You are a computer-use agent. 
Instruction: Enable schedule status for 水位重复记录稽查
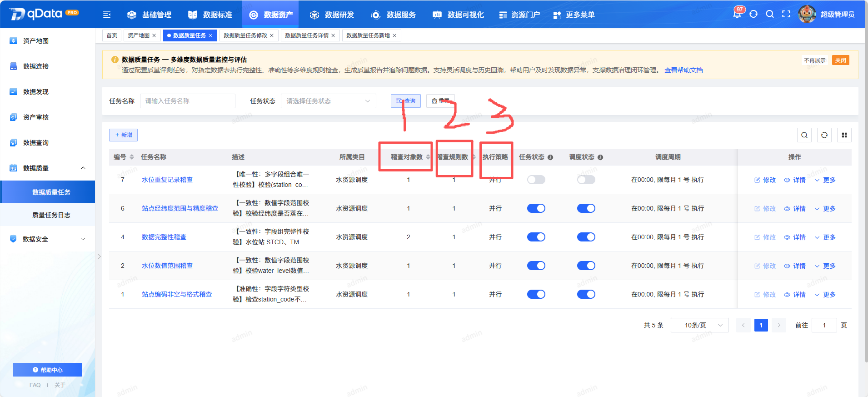click(586, 180)
